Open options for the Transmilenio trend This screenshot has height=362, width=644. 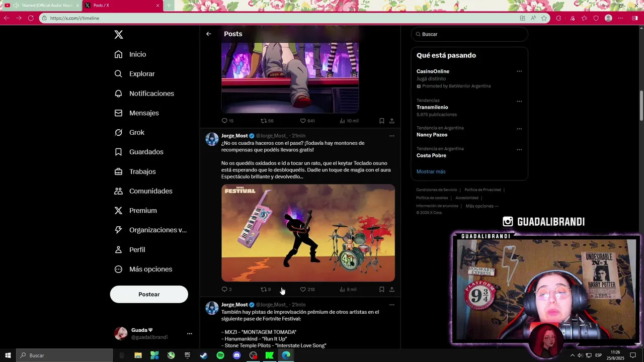point(519,101)
